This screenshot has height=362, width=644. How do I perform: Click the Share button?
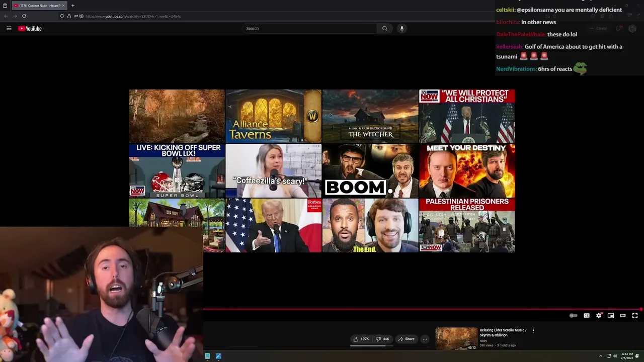[x=406, y=339]
